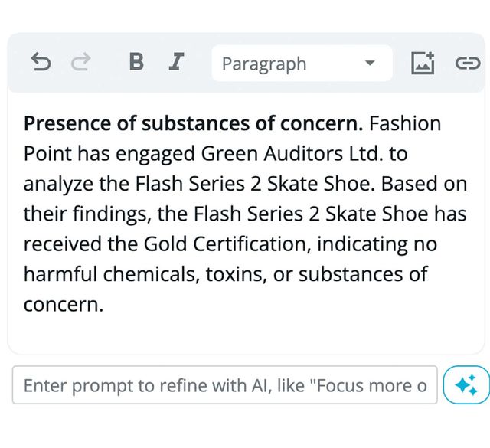490x448 pixels.
Task: Click the Redo arrow icon
Action: tap(80, 63)
